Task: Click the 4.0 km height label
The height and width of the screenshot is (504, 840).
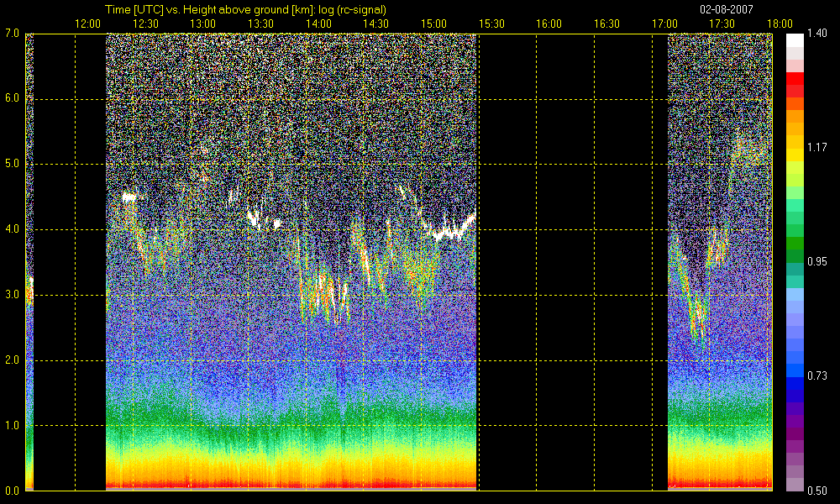Action: (12, 229)
